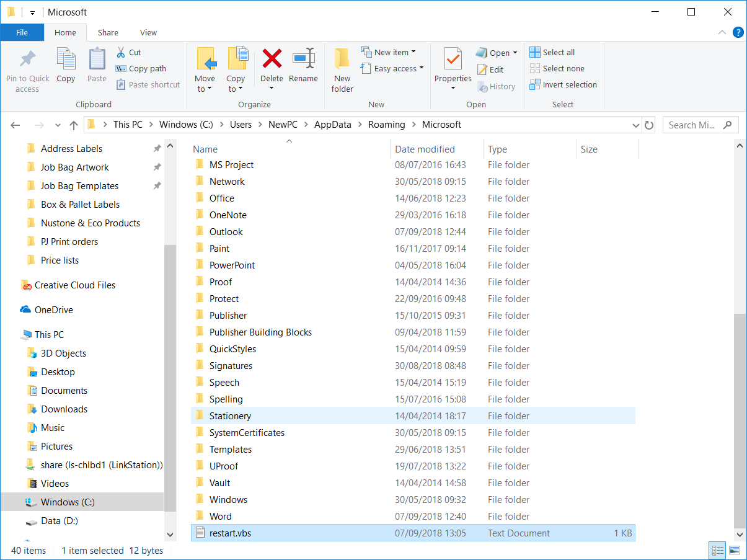Screen dimensions: 747x560
Task: Click the Edit ribbon button
Action: click(x=490, y=69)
